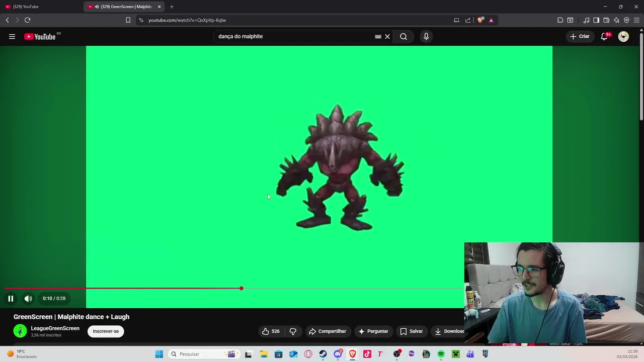The width and height of the screenshot is (644, 362).
Task: Click in the YouTube search input field
Action: tap(294, 36)
